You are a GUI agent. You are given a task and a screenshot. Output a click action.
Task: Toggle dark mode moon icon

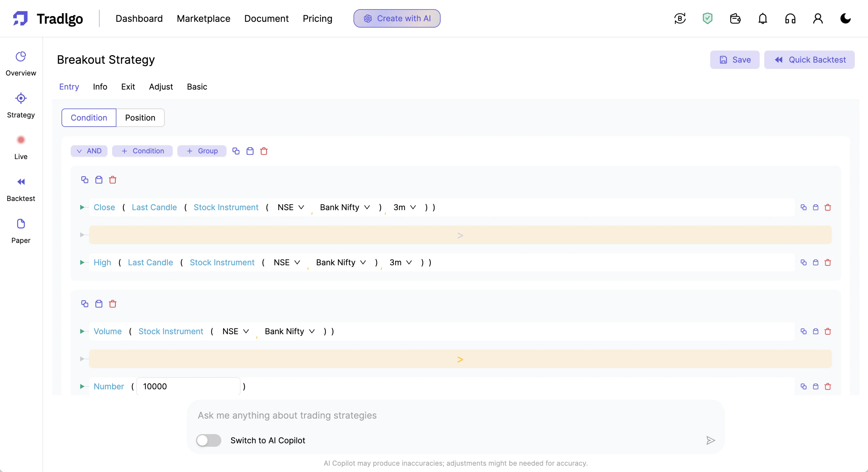(845, 18)
